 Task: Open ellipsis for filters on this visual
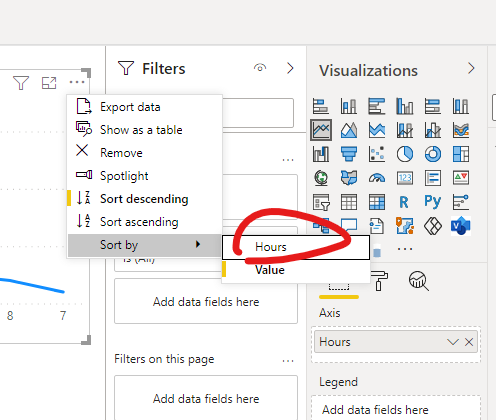288,160
